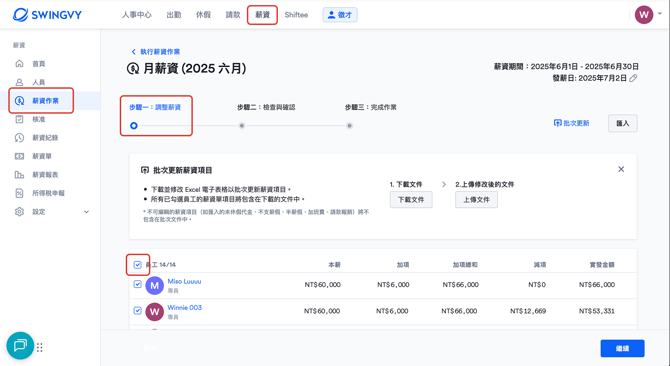Viewport: 670px width, 366px height.
Task: Click the NT$12,669 deduction value
Action: 528,311
